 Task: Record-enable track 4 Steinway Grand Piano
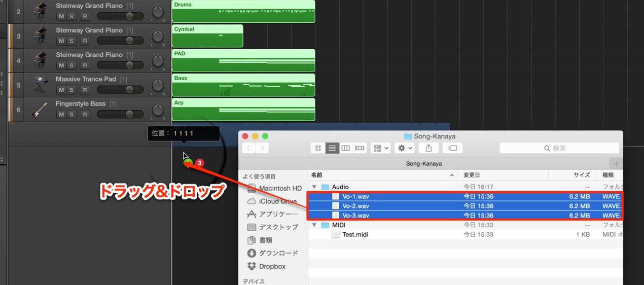coord(85,65)
